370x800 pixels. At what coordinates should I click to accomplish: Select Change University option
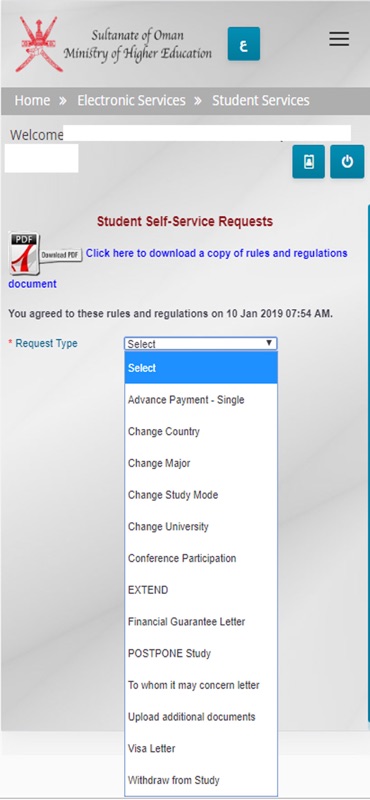click(201, 527)
